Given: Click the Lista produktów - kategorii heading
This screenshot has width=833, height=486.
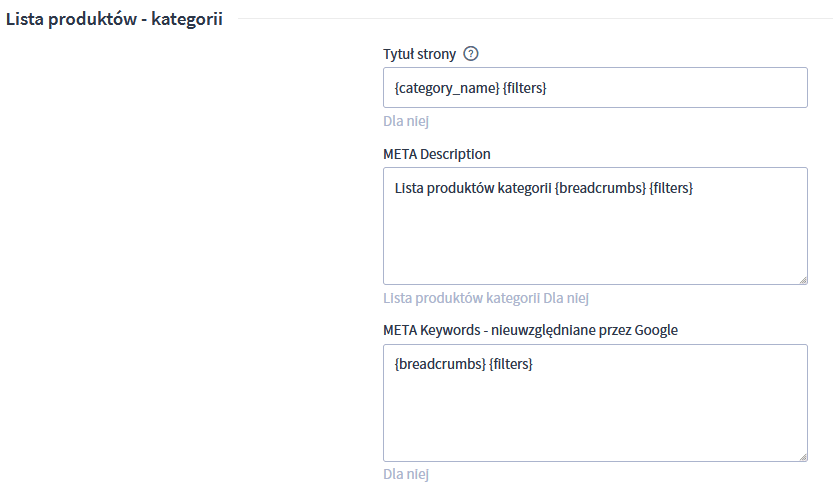Looking at the screenshot, I should [114, 19].
